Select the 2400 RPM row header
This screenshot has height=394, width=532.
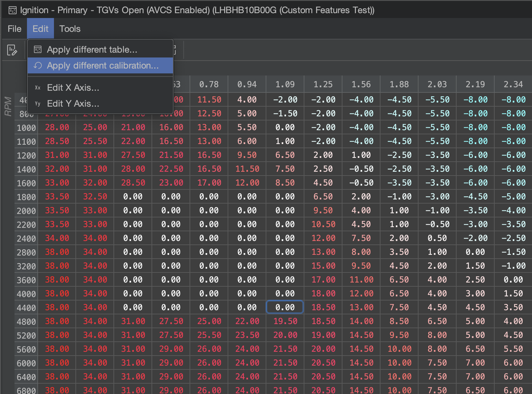tap(26, 239)
